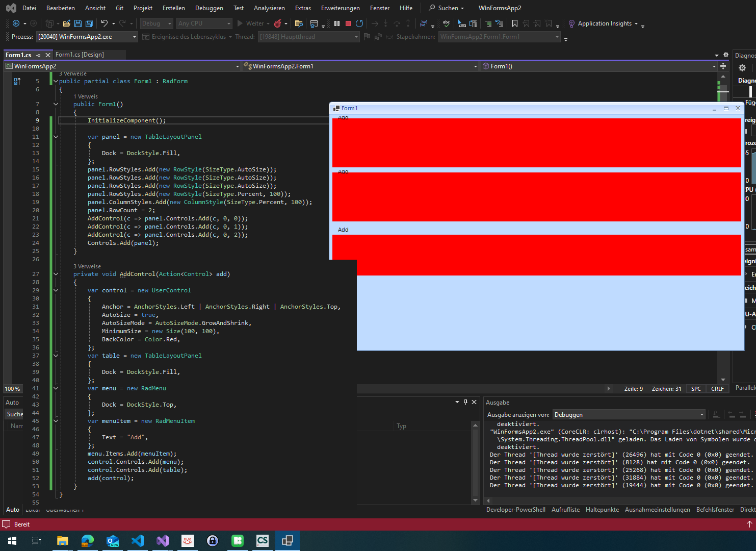
Task: Open the Prozess WinFormsApp2.exe dropdown
Action: [135, 37]
